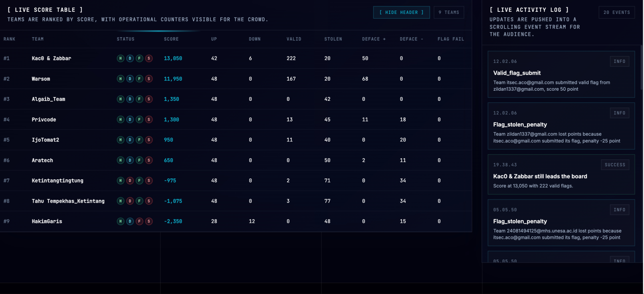Click the 20 Events counter badge
644x294 pixels.
click(617, 12)
